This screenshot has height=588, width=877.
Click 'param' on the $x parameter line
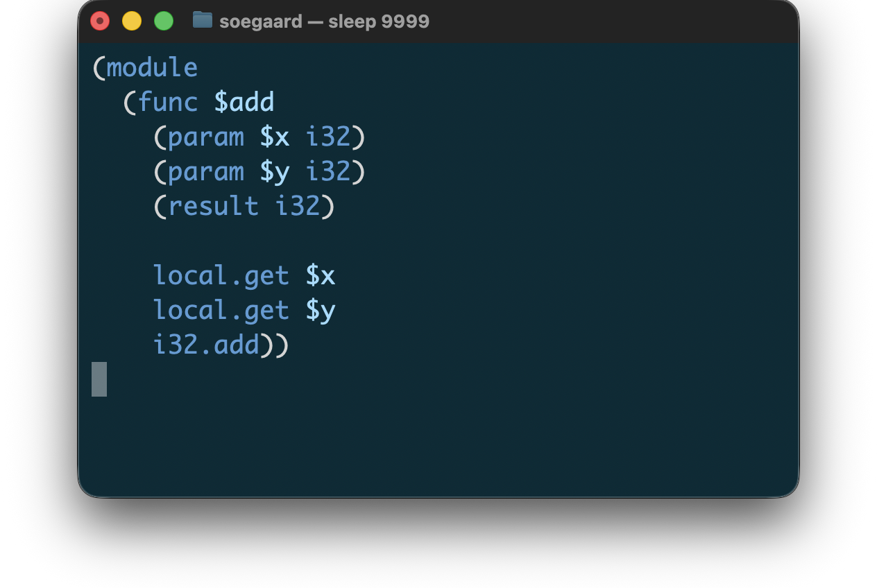(206, 137)
